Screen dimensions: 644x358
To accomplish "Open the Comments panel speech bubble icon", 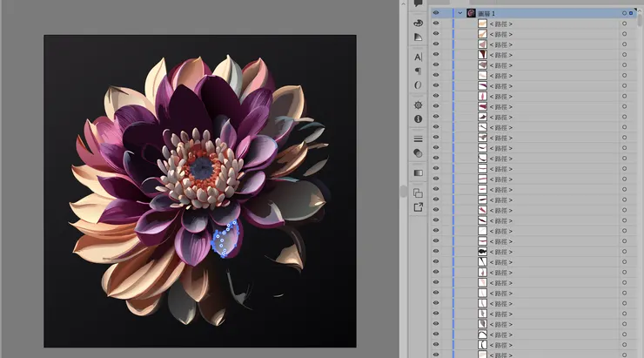I will click(x=418, y=3).
